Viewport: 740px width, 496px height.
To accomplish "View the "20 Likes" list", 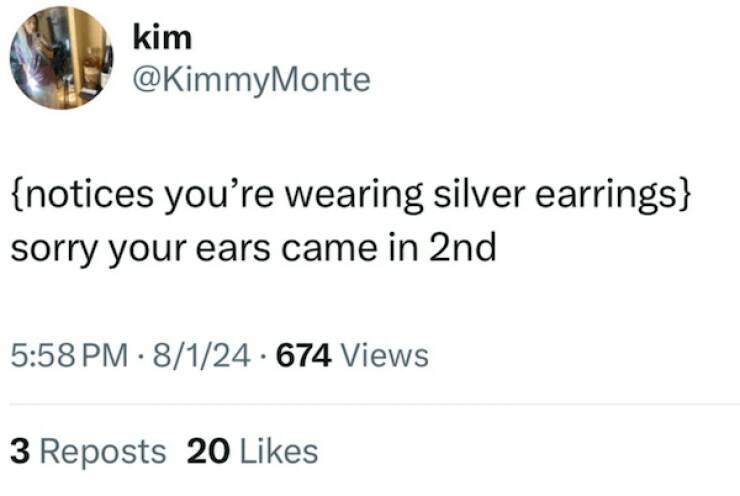I will point(252,452).
